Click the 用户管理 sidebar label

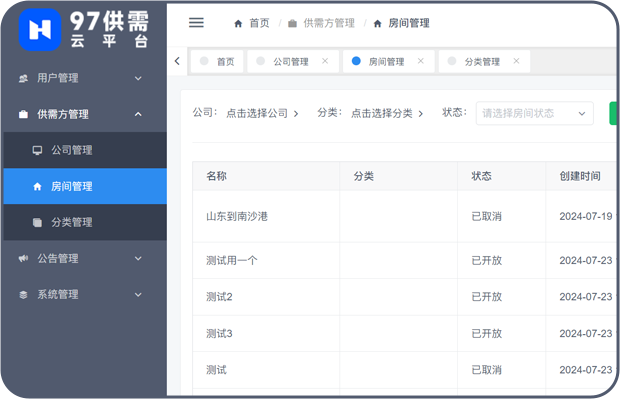58,78
